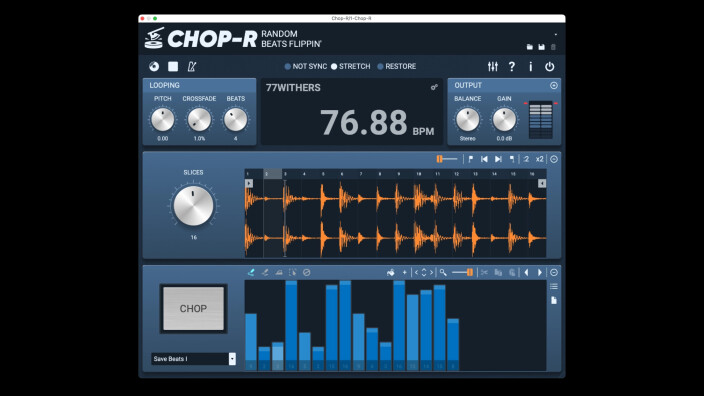Toggle the plugin power button
The width and height of the screenshot is (704, 396).
(549, 66)
